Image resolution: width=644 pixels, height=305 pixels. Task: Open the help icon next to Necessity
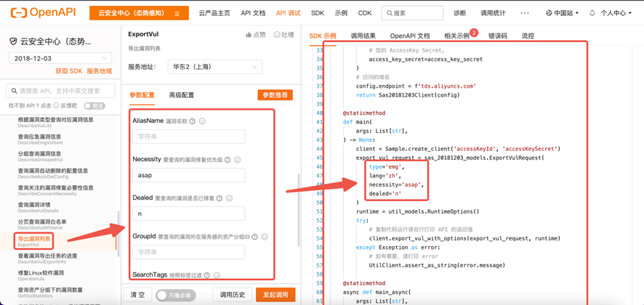point(227,160)
